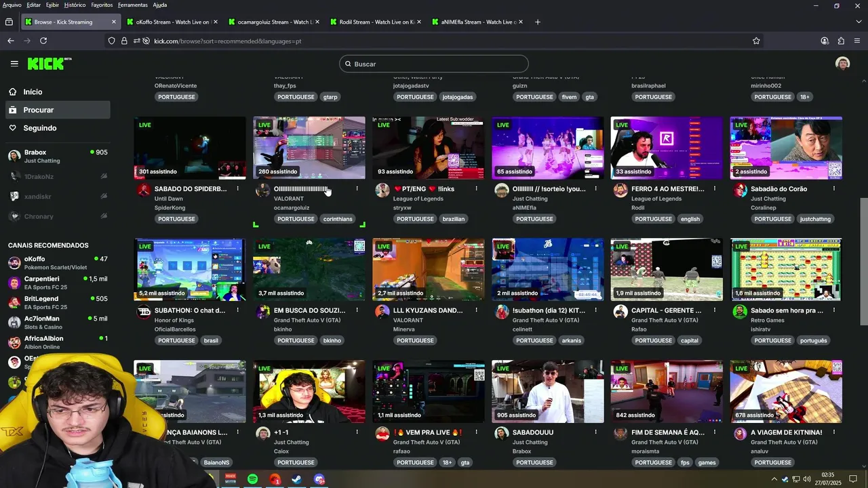Open options menu for SABADOUUU stream
This screenshot has height=488, width=868.
coord(595,432)
